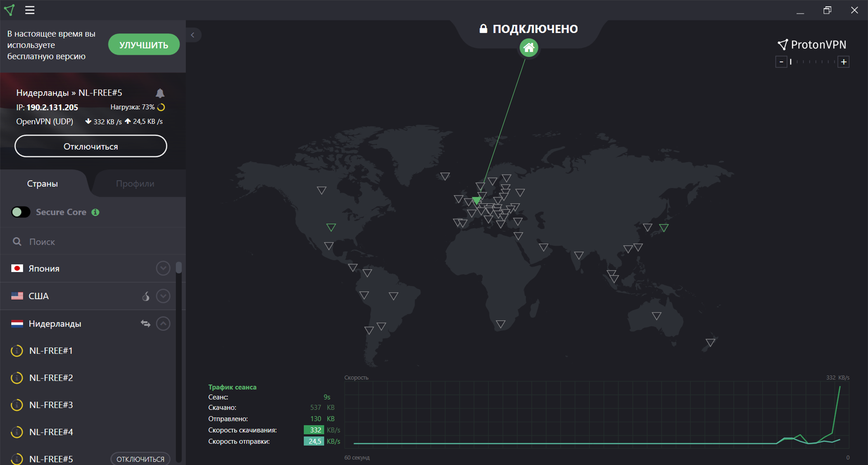Open the hamburger menu
868x465 pixels.
[x=30, y=10]
